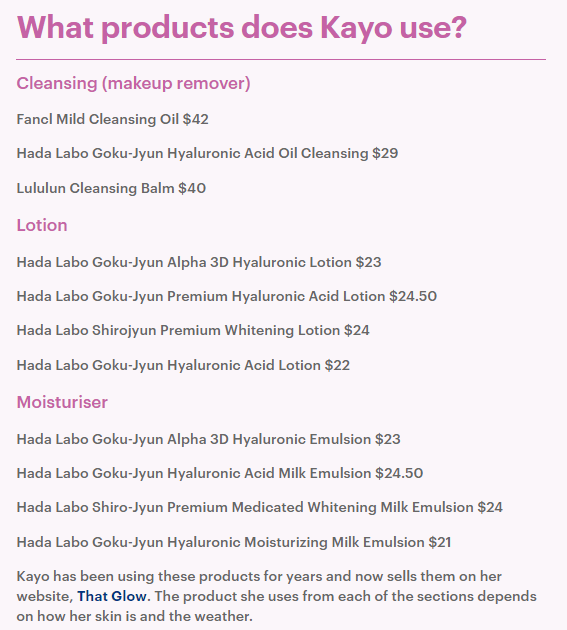Click Alpha 3D Hyaluronic Lotion $23 entry
Screen dimensions: 567x630
coord(199,262)
